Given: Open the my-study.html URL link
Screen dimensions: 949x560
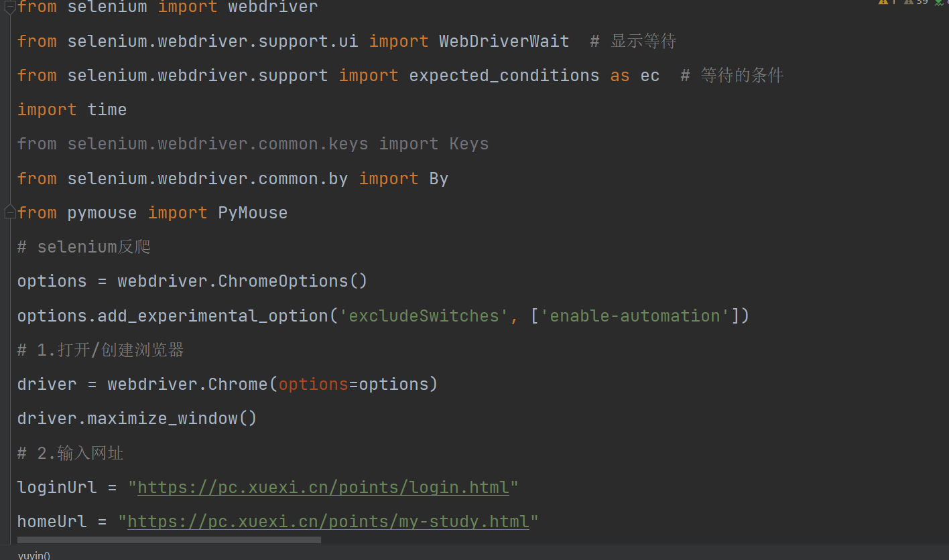Looking at the screenshot, I should click(328, 521).
